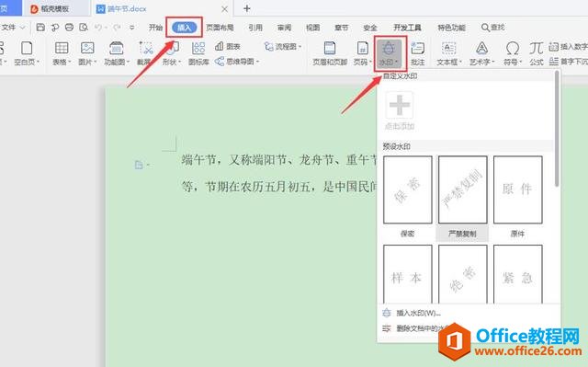Collapse the 水印 watermark dropdown button
The width and height of the screenshot is (588, 367).
coord(390,53)
